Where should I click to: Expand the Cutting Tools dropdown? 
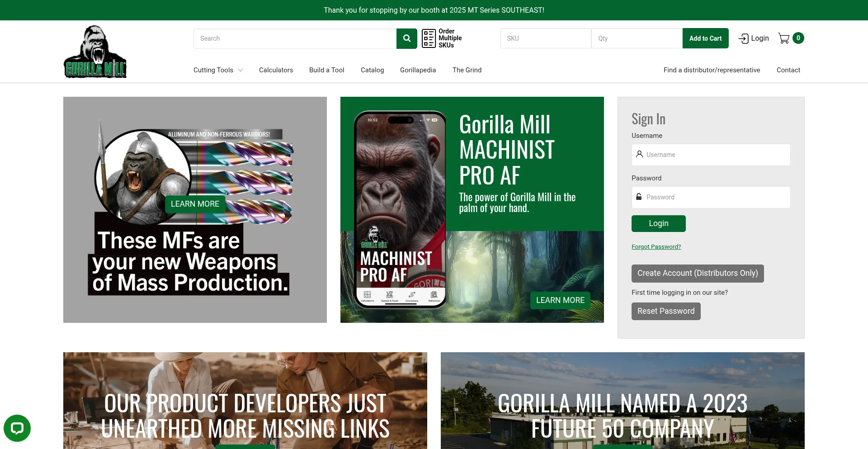point(218,70)
